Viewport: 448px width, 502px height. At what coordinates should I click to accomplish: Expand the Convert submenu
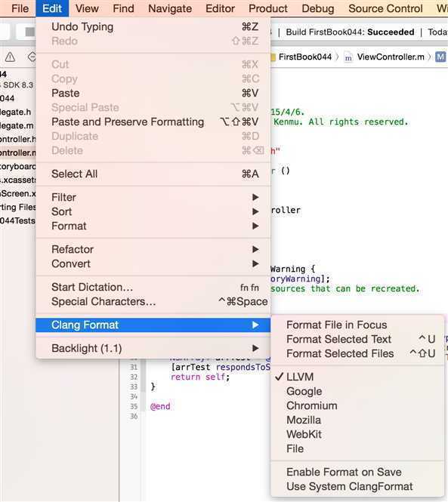(x=153, y=263)
